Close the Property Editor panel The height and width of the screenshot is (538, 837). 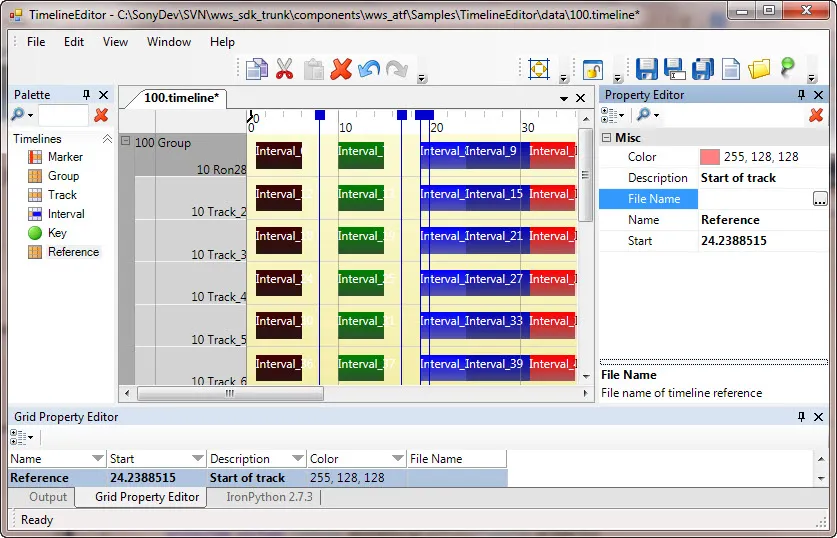818,95
